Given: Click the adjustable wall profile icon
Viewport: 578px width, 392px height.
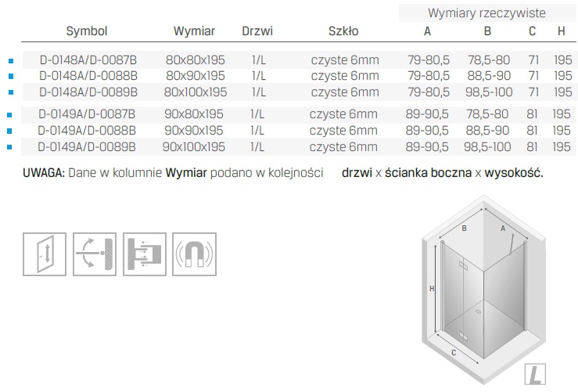Looking at the screenshot, I should [143, 253].
